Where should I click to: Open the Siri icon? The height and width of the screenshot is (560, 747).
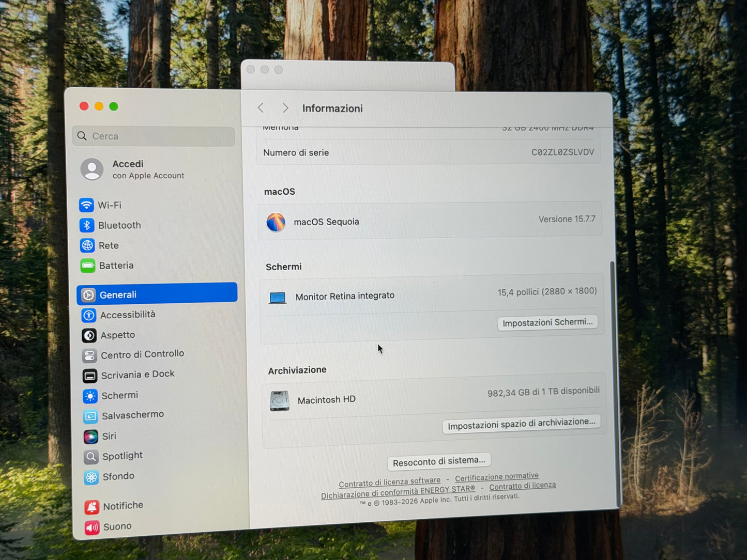90,437
